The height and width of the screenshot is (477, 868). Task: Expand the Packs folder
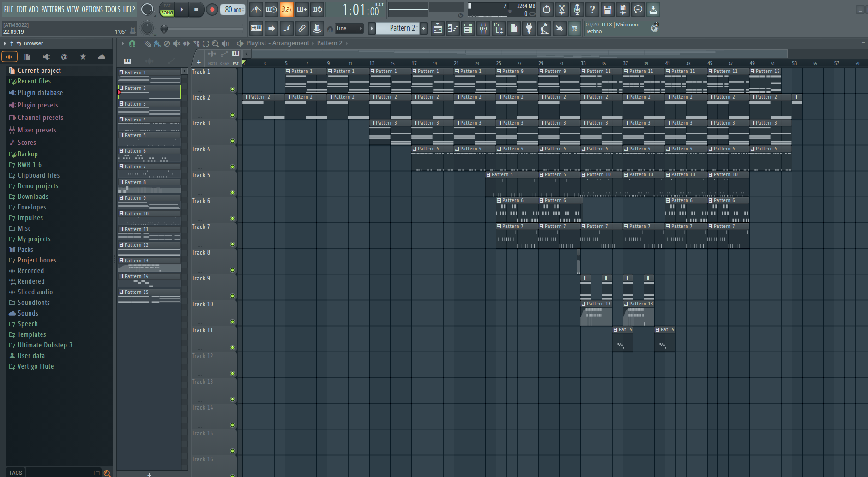coord(21,250)
